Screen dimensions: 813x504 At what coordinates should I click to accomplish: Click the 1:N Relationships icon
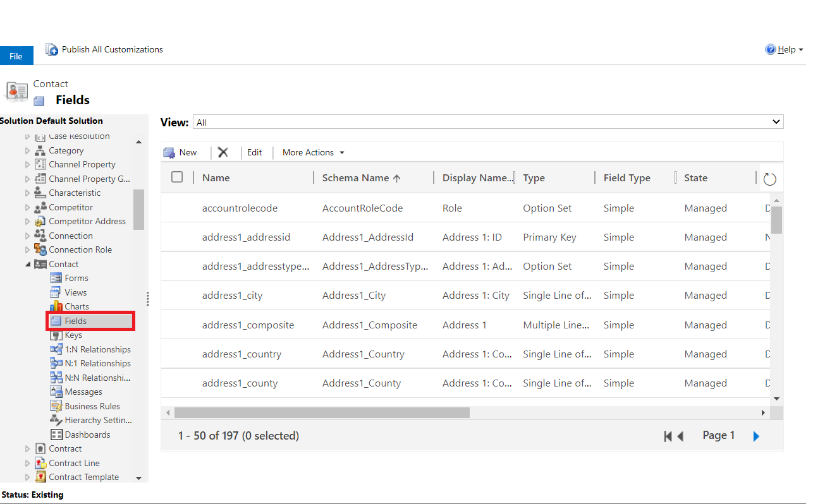point(56,349)
